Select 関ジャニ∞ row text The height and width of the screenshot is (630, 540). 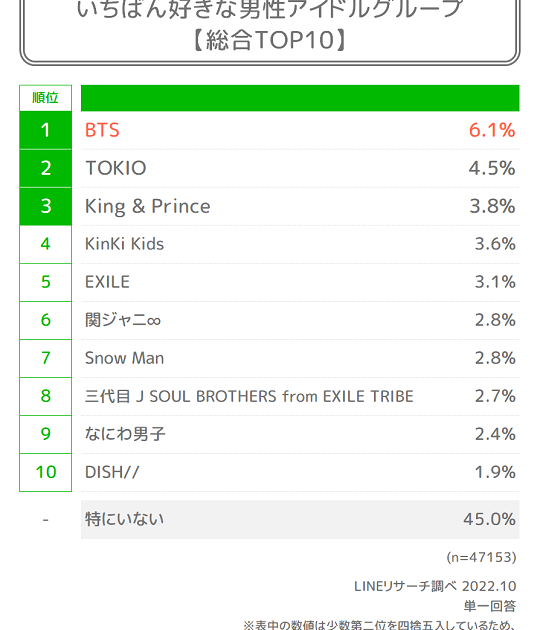pyautogui.click(x=123, y=320)
